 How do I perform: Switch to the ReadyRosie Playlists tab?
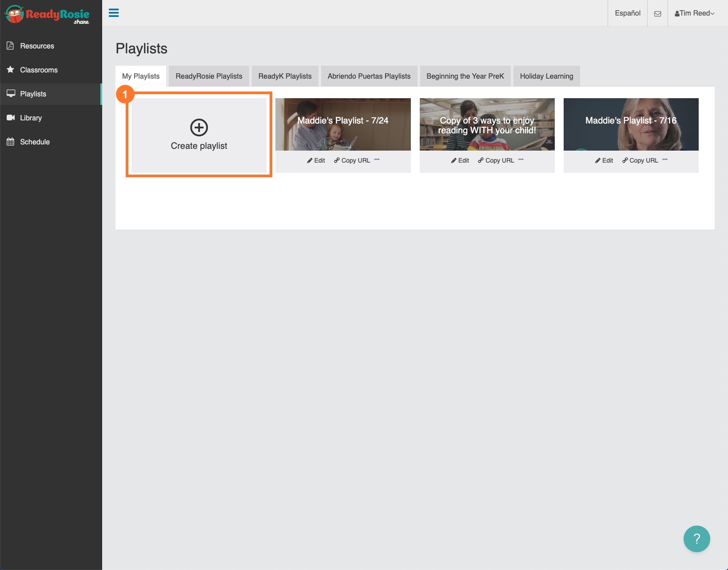208,76
